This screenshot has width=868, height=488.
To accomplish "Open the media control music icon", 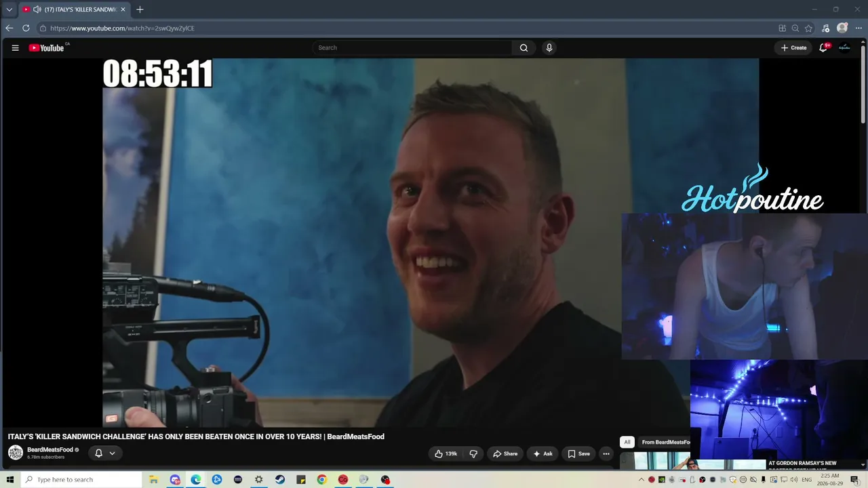I will pyautogui.click(x=825, y=28).
